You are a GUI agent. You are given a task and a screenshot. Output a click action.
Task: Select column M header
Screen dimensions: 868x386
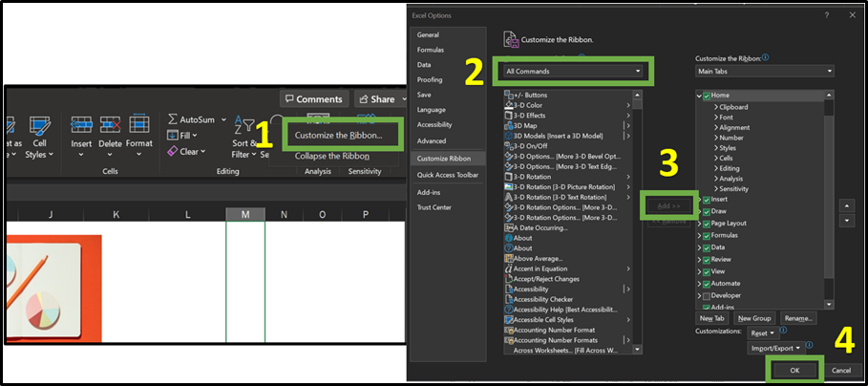(x=245, y=215)
